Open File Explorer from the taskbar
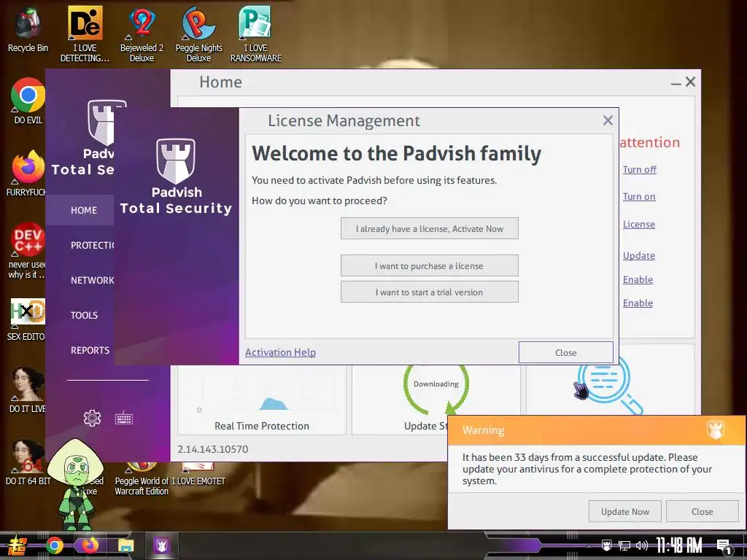This screenshot has height=560, width=747. [x=125, y=545]
